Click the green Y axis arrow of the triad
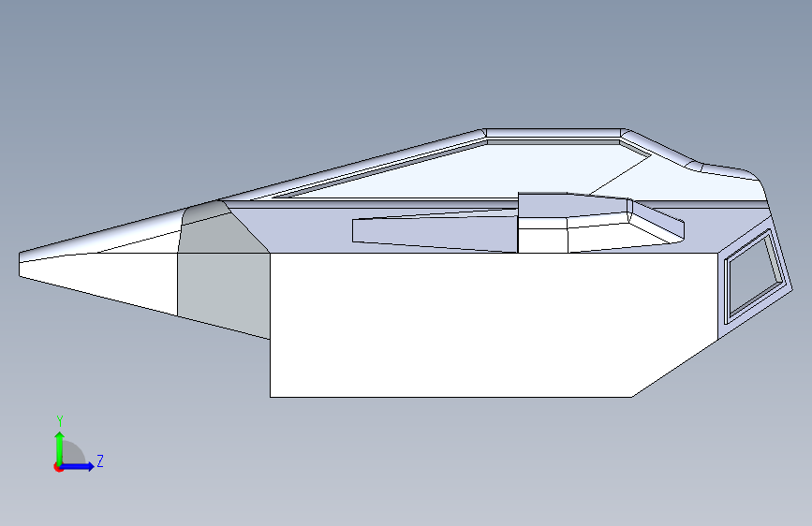 click(60, 447)
